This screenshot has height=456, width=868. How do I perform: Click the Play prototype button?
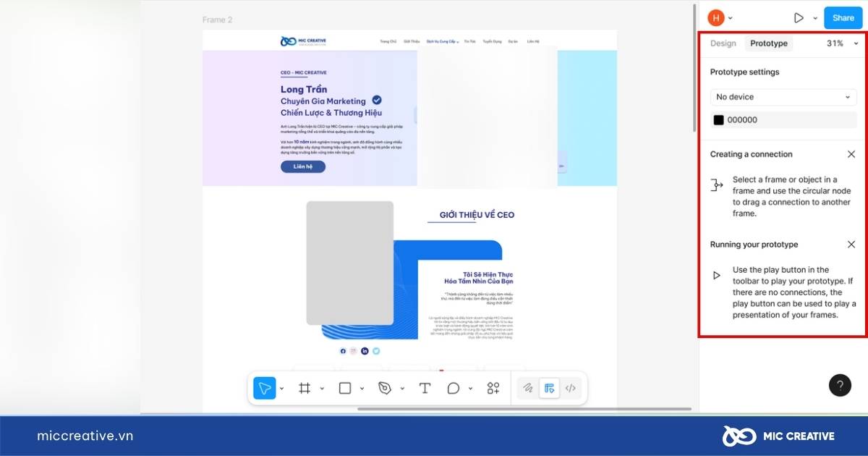(x=799, y=18)
